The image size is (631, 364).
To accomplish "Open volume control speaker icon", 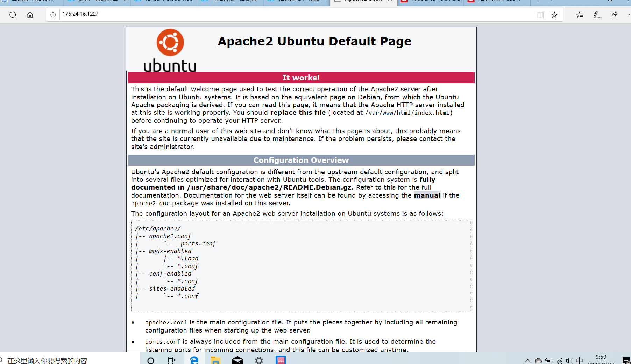I will (569, 361).
